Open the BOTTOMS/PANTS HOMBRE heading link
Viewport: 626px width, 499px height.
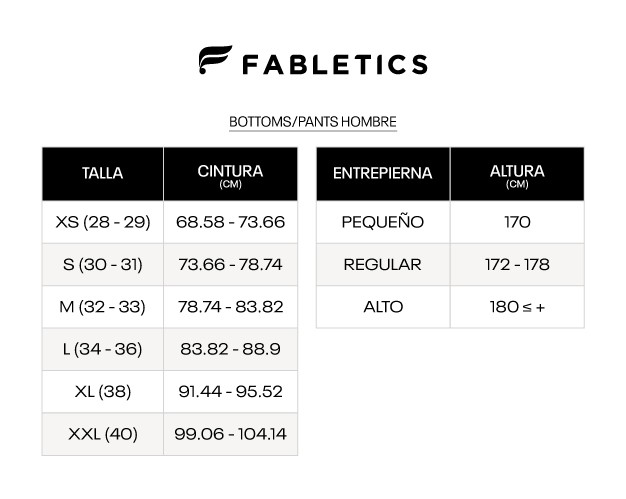point(313,122)
